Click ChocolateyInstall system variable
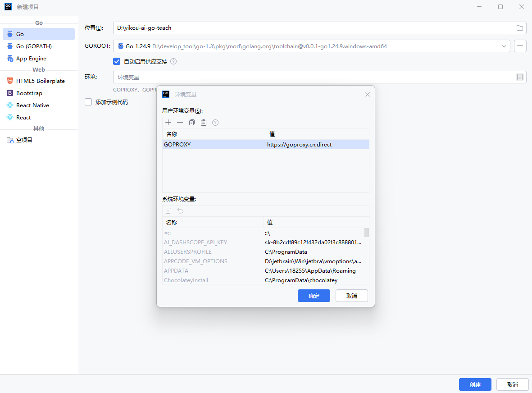 [x=186, y=280]
